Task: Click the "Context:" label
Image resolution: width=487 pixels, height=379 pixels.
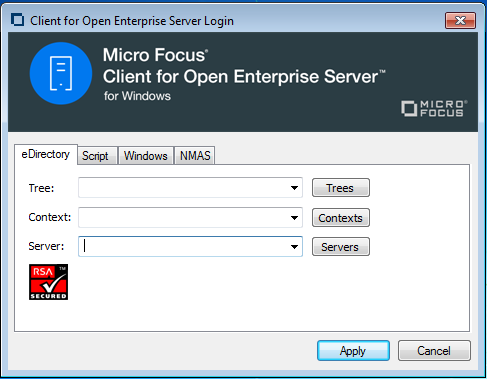Action: 50,217
